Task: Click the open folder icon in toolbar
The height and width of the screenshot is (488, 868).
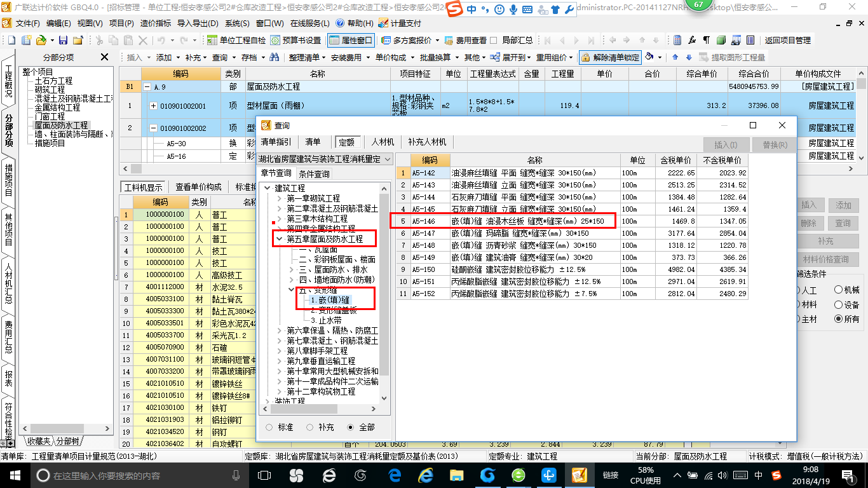Action: tap(40, 40)
